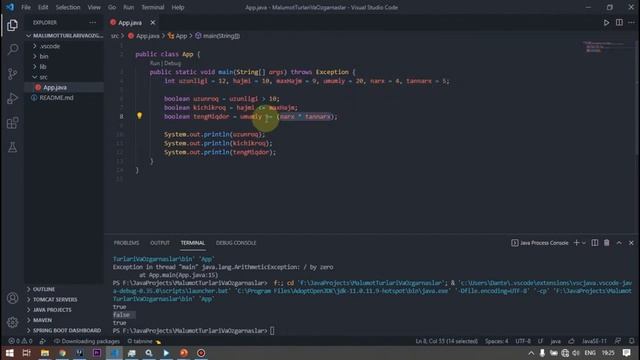Screen dimensions: 640x360
Task: Click the tabnine status bar item
Action: [144, 341]
